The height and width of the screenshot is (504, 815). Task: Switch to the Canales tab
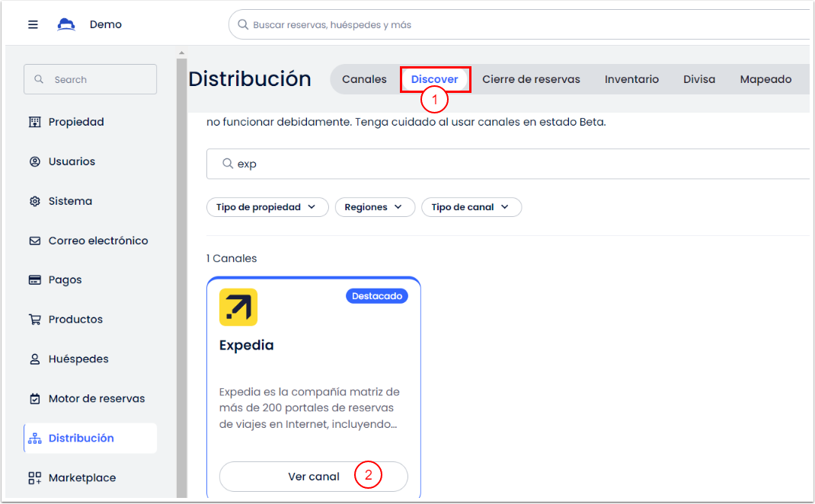coord(364,79)
